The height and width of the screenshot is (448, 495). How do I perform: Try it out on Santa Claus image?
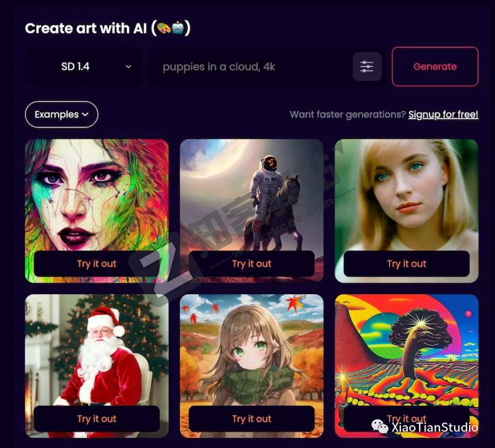click(x=97, y=419)
